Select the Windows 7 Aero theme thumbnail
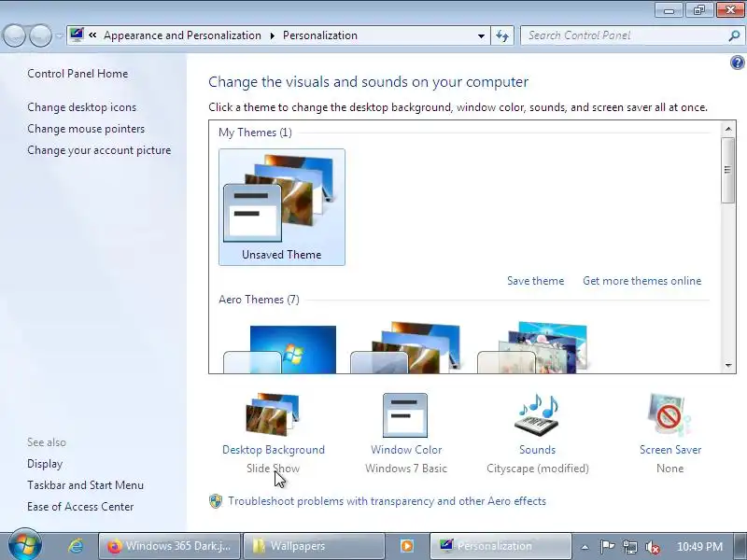This screenshot has width=747, height=560. click(282, 348)
